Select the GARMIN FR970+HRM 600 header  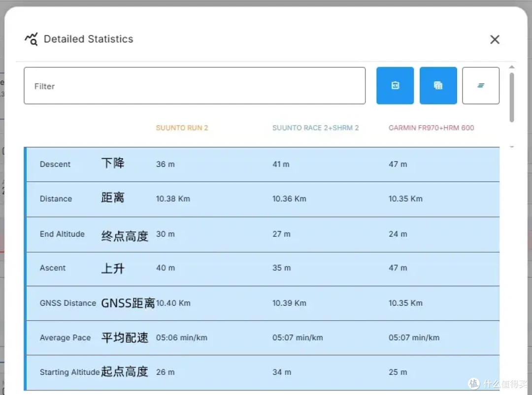pyautogui.click(x=431, y=128)
